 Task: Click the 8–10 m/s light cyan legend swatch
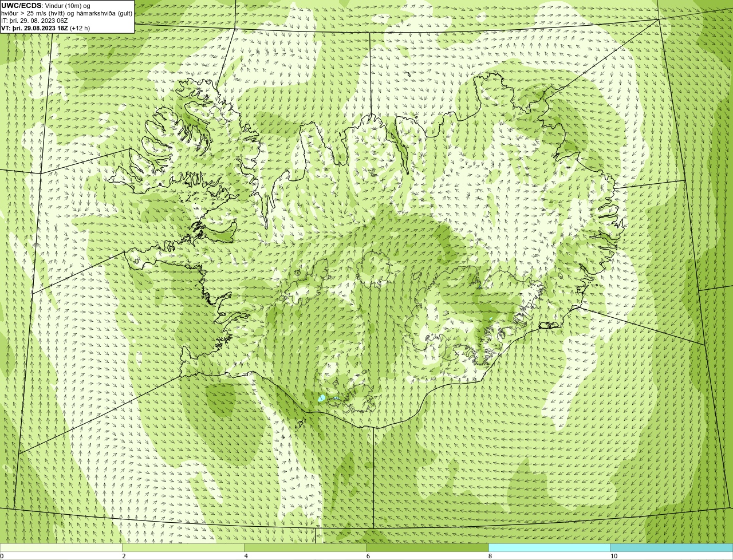point(549,548)
